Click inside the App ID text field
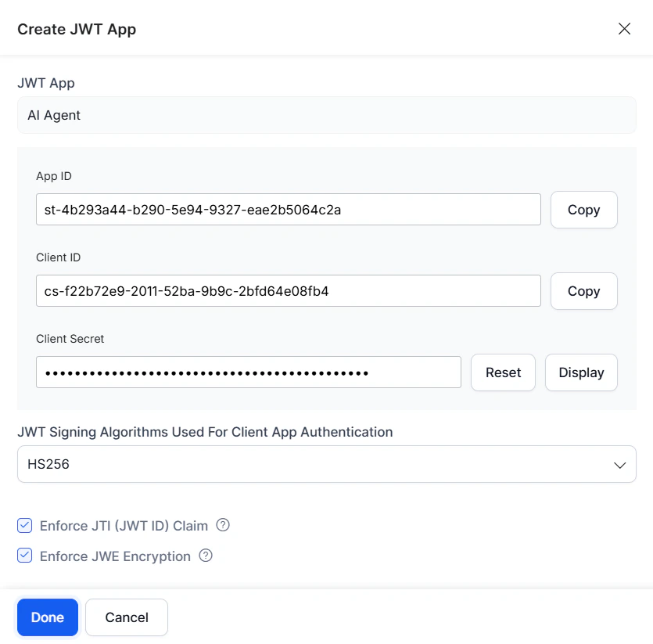Image resolution: width=653 pixels, height=644 pixels. 288,210
